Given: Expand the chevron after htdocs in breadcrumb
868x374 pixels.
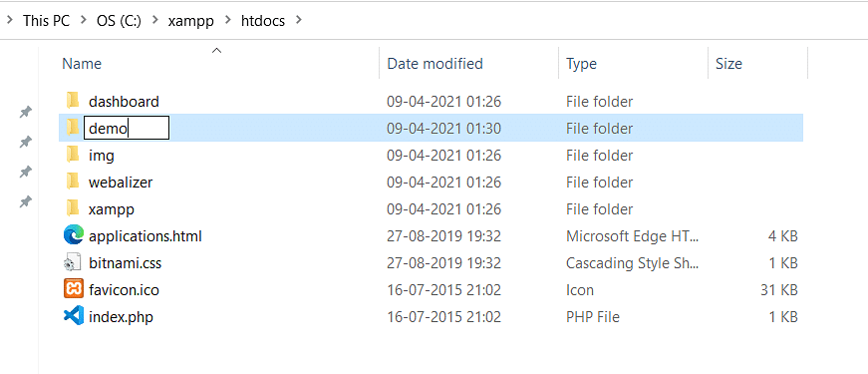Looking at the screenshot, I should click(300, 21).
